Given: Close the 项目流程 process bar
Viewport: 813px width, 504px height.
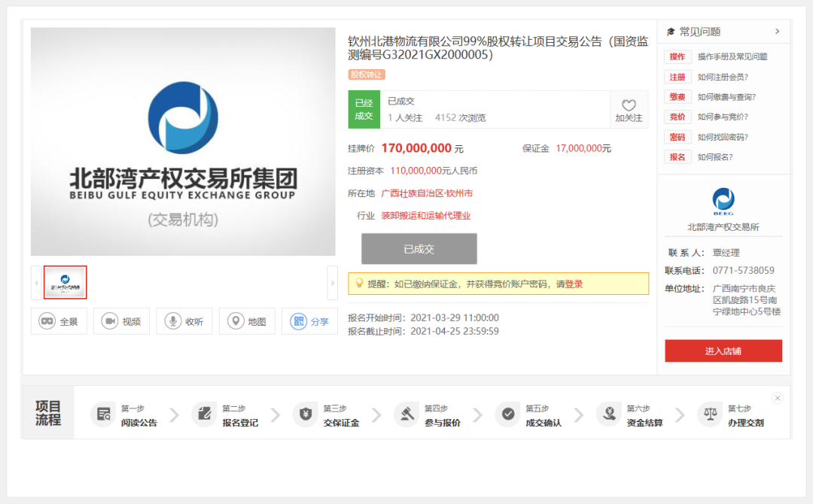Looking at the screenshot, I should [x=777, y=398].
